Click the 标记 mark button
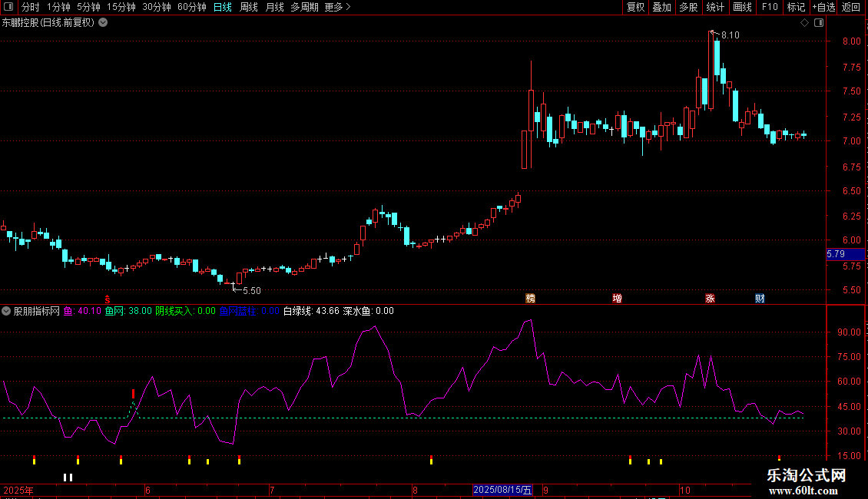 (796, 7)
